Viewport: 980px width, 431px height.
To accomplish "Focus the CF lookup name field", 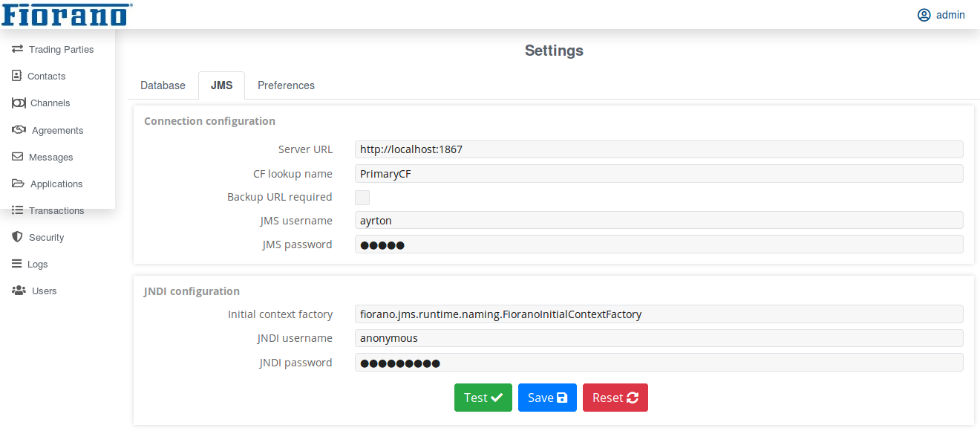I will (x=659, y=174).
